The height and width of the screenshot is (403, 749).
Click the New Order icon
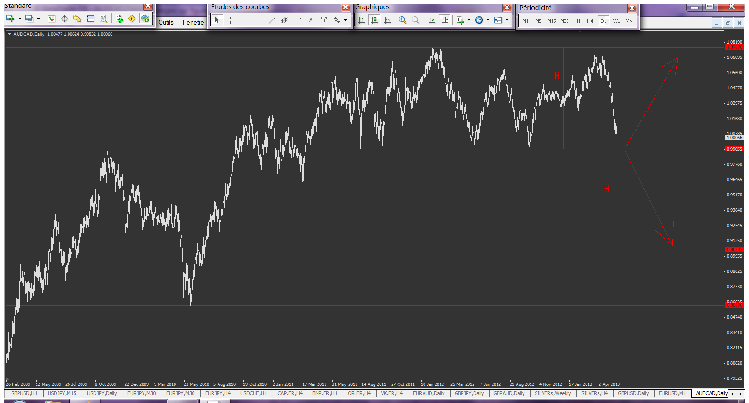pyautogui.click(x=119, y=19)
